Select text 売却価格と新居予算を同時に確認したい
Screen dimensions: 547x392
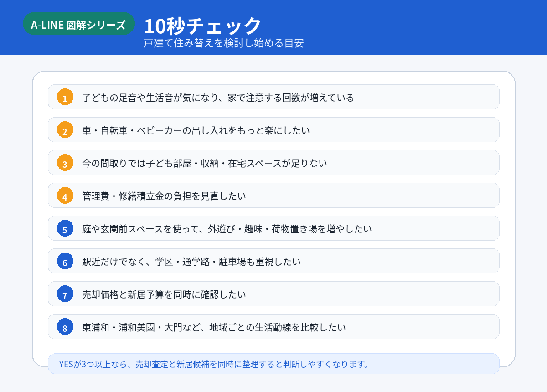coord(164,294)
